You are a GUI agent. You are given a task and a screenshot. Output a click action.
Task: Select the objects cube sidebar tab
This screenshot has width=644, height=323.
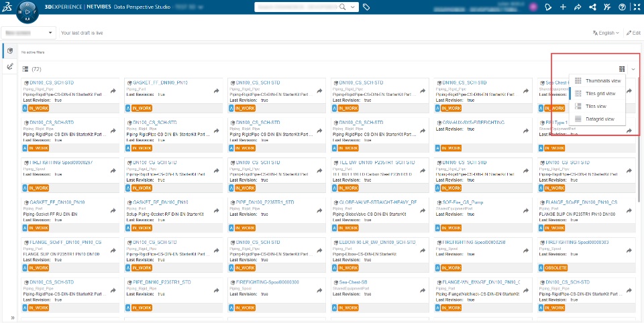10,51
